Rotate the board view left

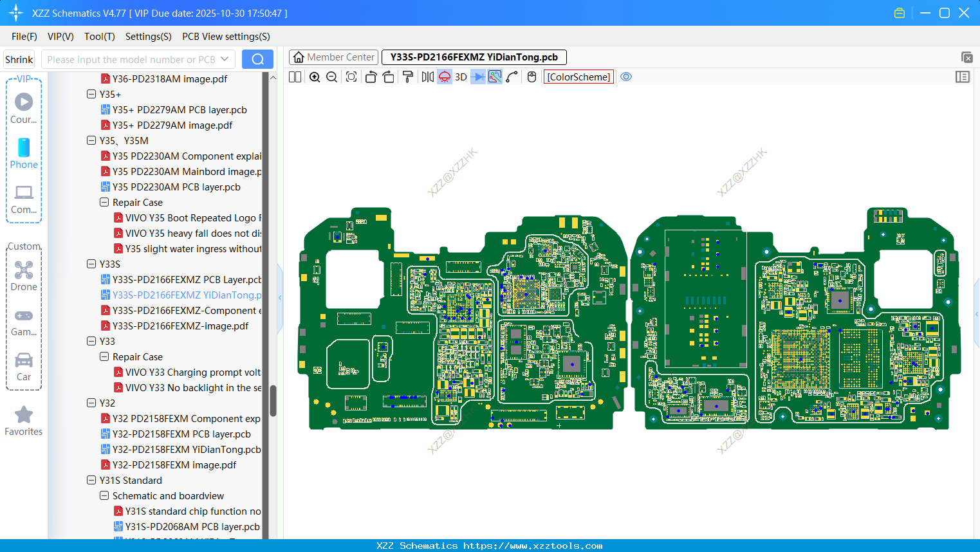pos(371,77)
